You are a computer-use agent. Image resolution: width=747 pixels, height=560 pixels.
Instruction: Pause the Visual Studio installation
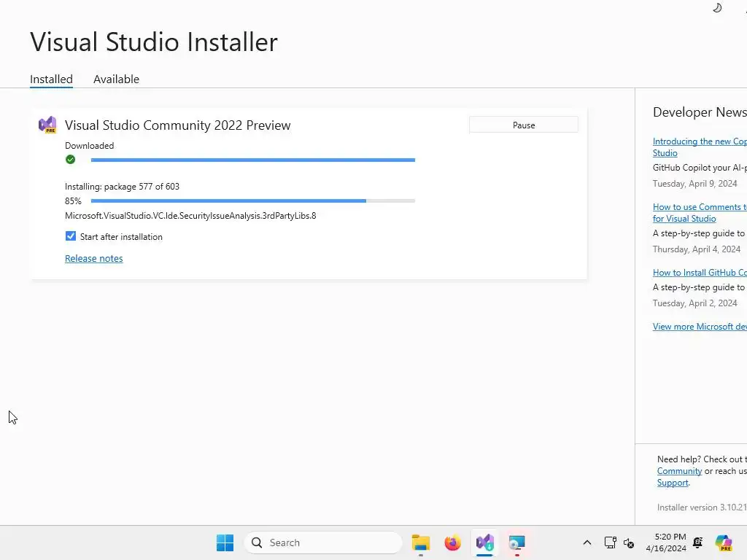coord(524,125)
